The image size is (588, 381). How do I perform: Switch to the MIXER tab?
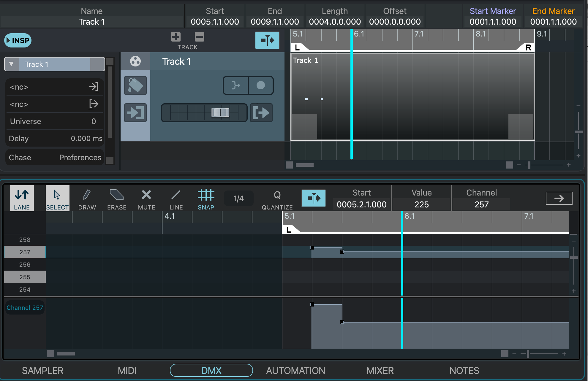(380, 370)
